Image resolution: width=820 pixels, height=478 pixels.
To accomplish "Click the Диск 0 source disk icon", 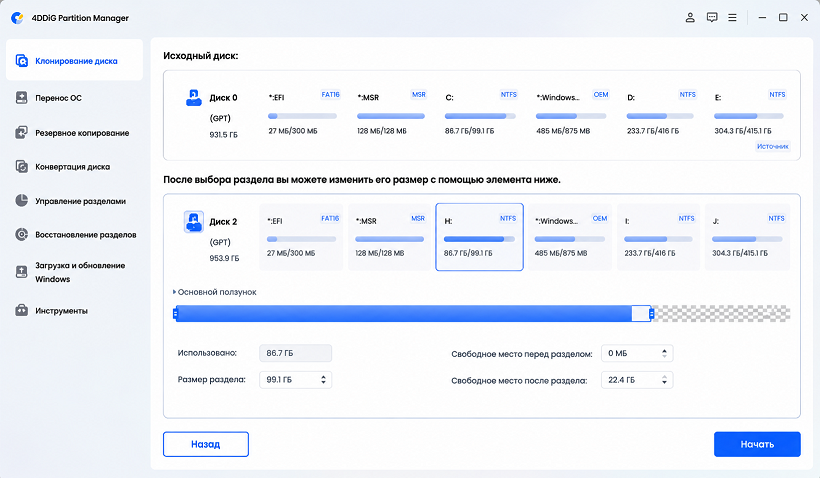I will click(x=194, y=97).
